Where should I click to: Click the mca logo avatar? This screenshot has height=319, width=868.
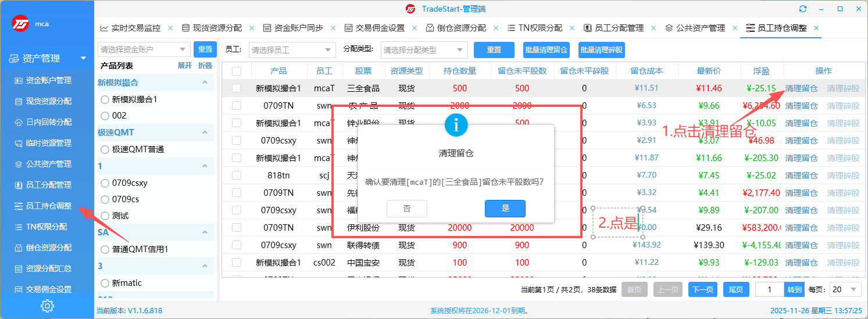22,24
